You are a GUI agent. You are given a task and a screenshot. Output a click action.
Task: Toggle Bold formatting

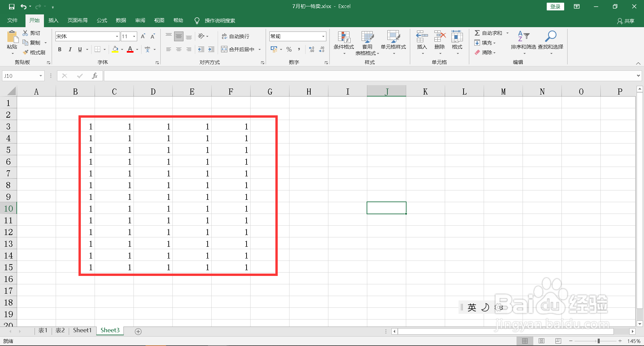pyautogui.click(x=60, y=49)
